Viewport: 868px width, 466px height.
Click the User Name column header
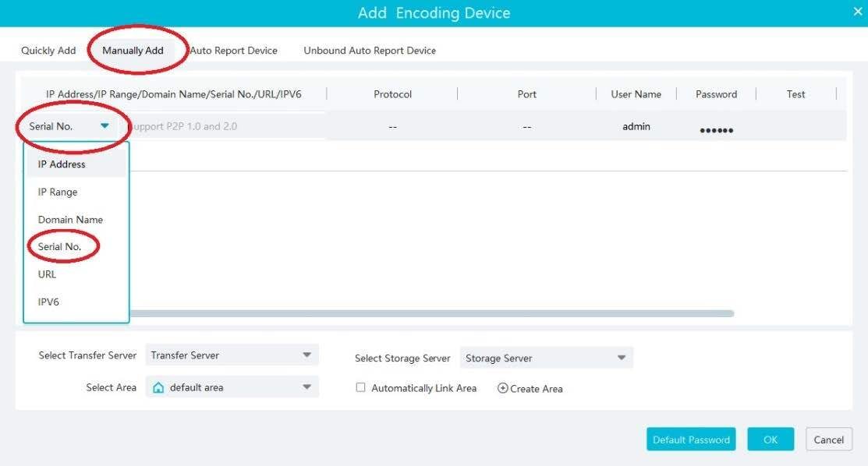click(636, 94)
